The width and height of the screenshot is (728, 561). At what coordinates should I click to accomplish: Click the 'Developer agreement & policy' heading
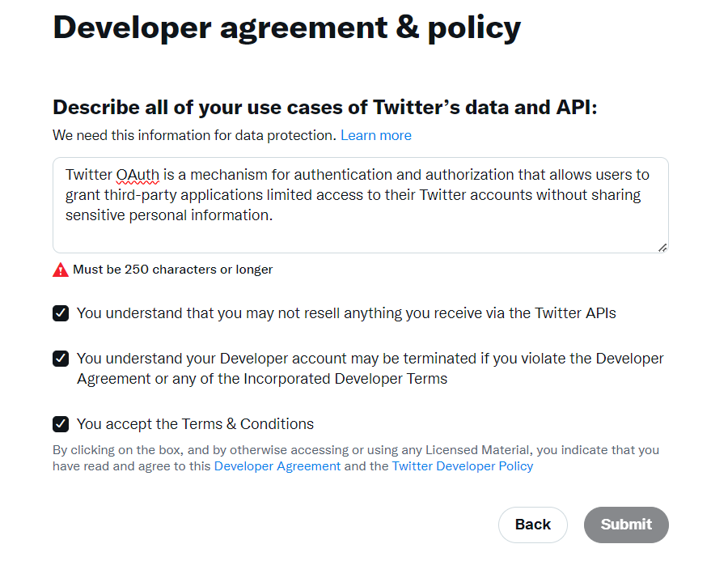287,28
